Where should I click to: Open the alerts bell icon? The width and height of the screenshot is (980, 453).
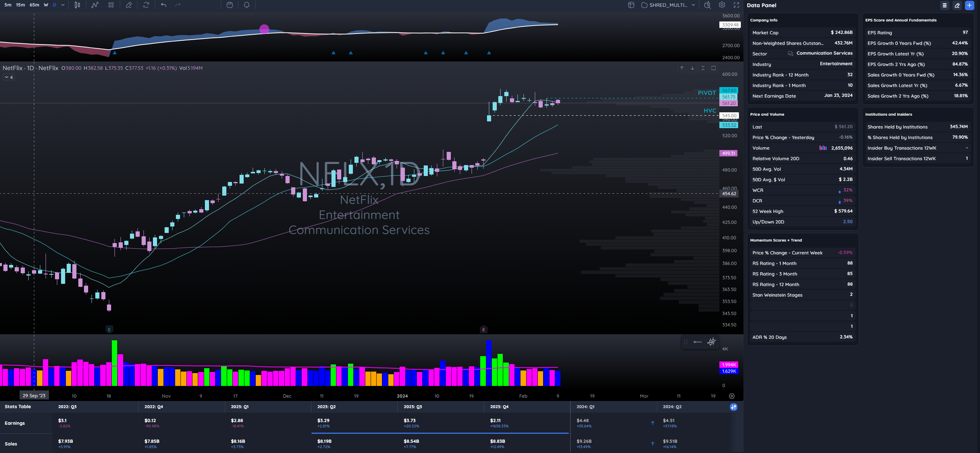coord(247,5)
